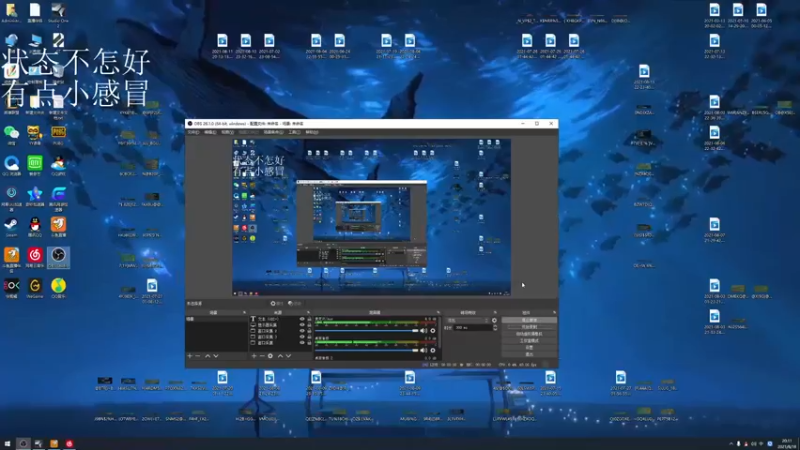The image size is (800, 450).
Task: Pop out the Sources dock panel
Action: coord(308,313)
